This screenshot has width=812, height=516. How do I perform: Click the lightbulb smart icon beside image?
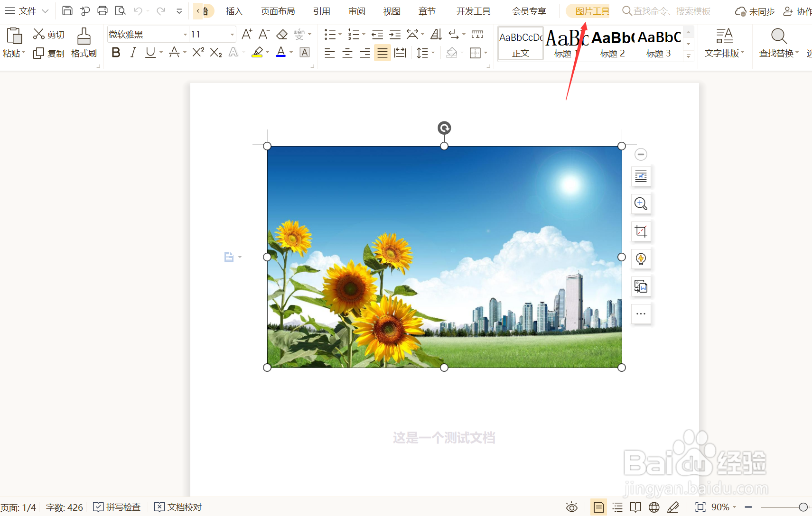pos(641,259)
